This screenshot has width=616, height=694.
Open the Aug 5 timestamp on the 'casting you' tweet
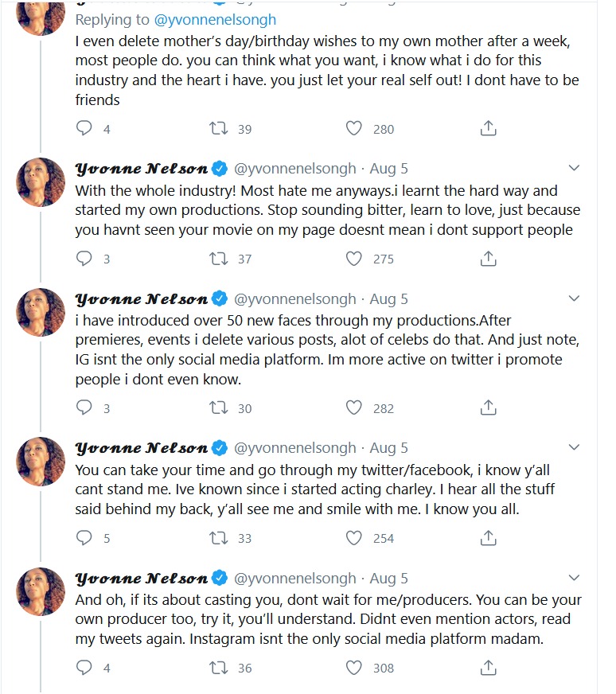388,578
